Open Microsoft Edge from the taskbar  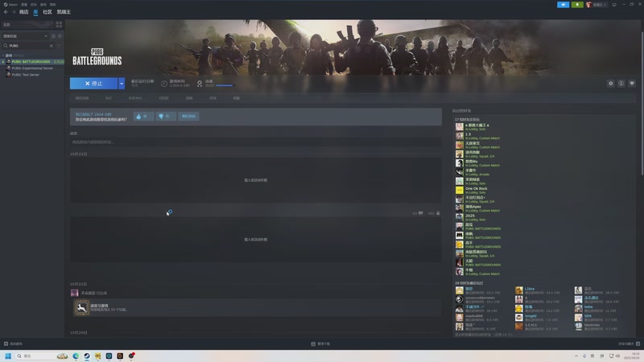tap(76, 356)
